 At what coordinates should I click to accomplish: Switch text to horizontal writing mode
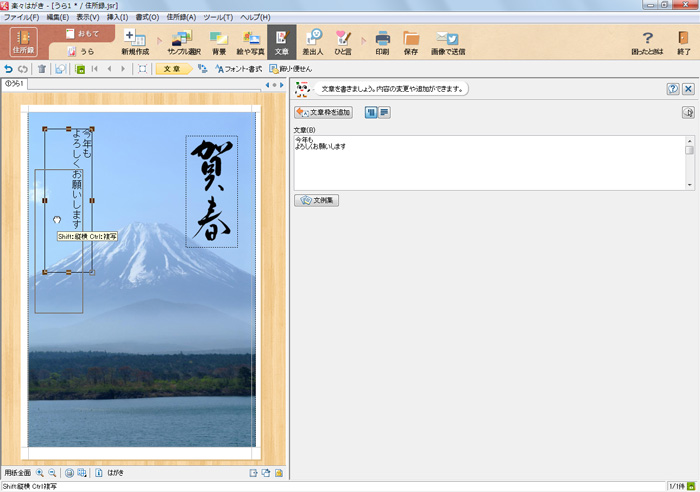click(x=384, y=113)
